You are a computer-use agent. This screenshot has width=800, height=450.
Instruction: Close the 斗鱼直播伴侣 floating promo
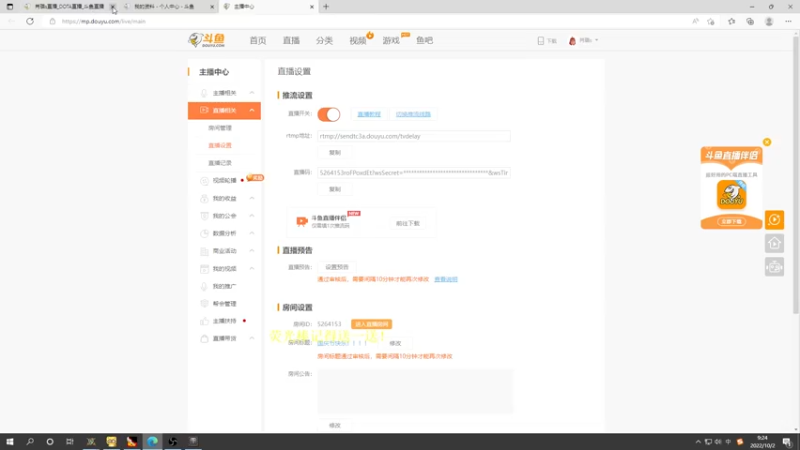coord(767,142)
